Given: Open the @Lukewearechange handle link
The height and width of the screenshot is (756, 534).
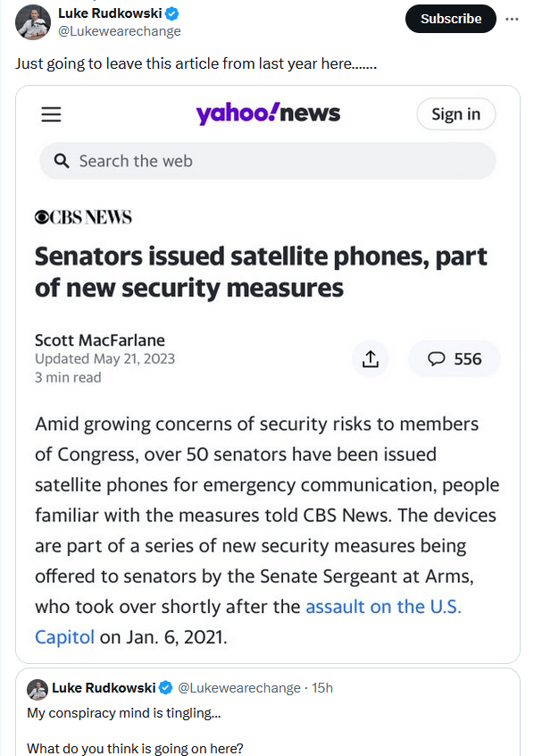Looking at the screenshot, I should (120, 31).
